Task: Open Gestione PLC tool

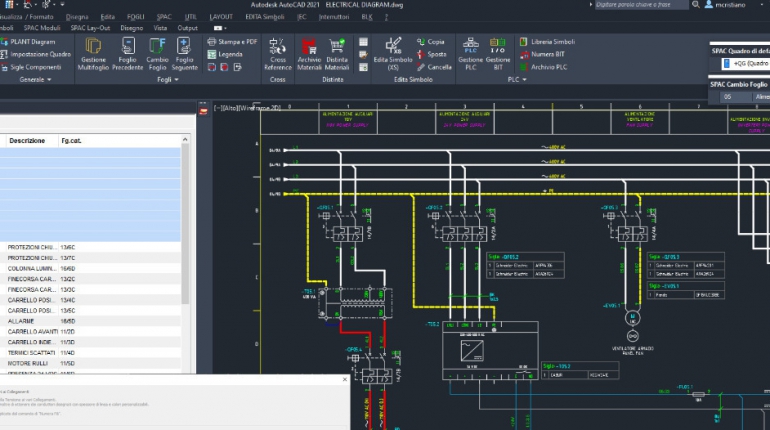Action: coord(470,54)
